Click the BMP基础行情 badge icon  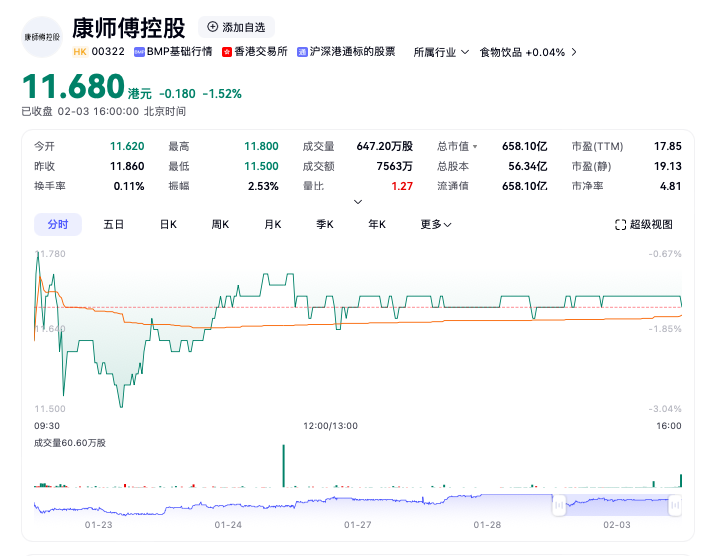point(139,52)
